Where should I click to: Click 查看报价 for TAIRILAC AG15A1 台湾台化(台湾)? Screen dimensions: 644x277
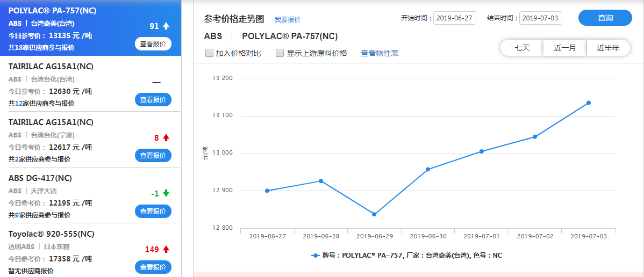[x=153, y=100]
